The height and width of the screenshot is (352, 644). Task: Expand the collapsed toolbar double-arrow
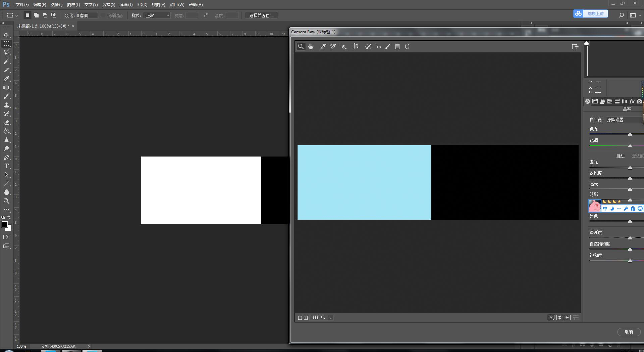click(x=3, y=23)
